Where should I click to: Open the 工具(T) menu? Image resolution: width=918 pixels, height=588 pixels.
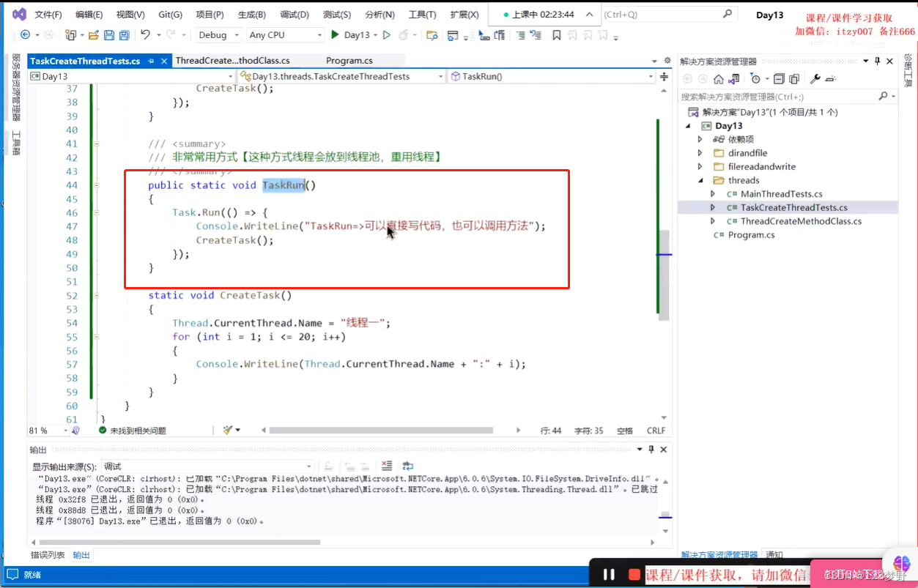pos(422,15)
